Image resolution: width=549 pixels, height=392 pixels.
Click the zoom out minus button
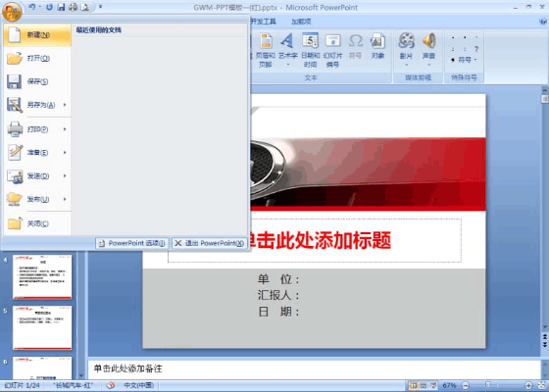coord(466,386)
